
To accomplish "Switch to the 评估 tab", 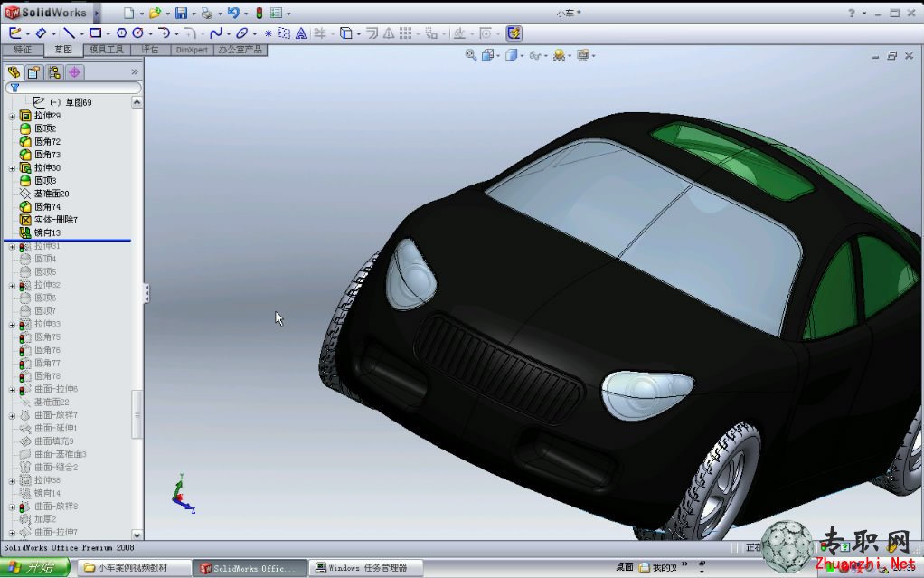I will point(150,50).
